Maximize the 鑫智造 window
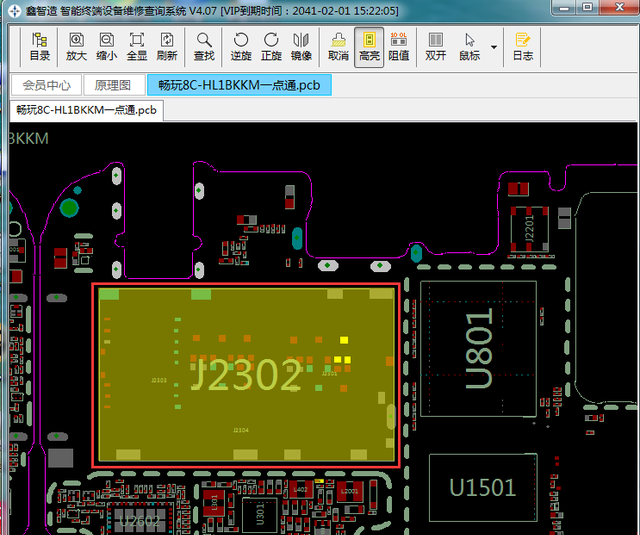 pyautogui.click(x=588, y=7)
